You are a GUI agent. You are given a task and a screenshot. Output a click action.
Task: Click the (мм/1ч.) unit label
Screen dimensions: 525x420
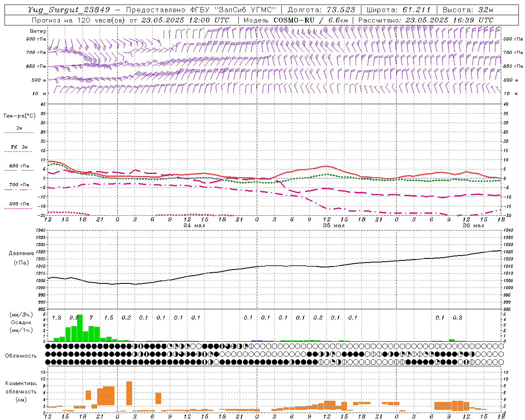click(21, 330)
